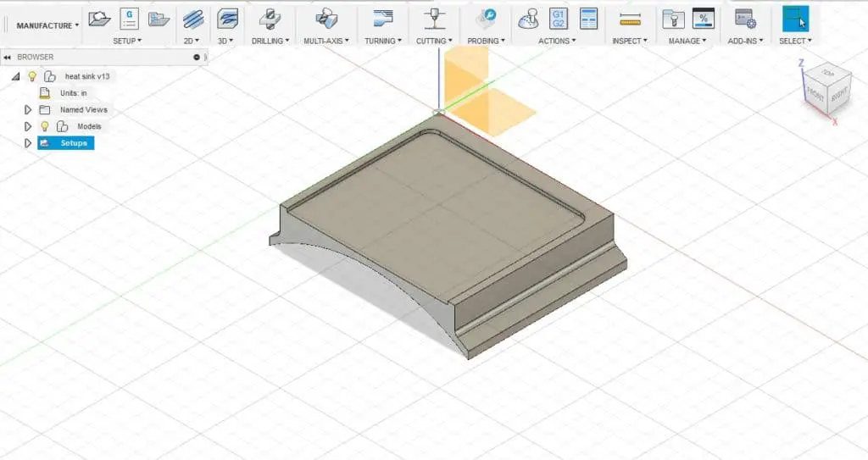Open the ACTIONS dropdown menu
868x460 pixels.
(x=557, y=41)
